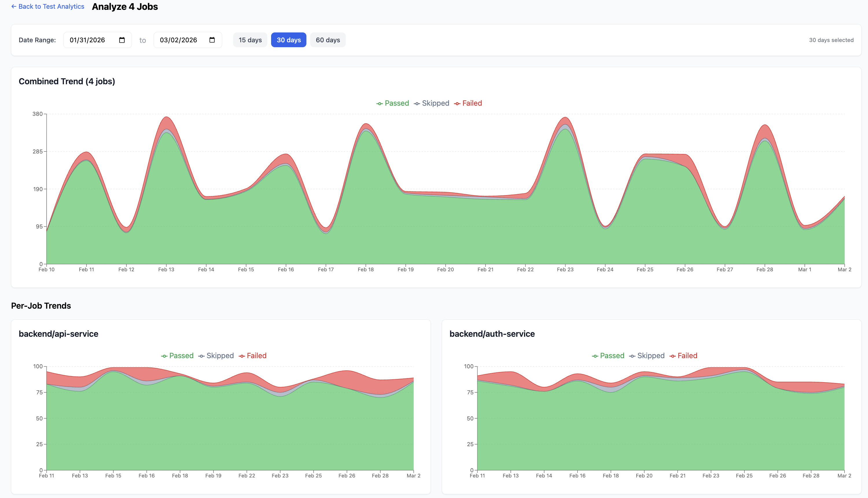This screenshot has height=498, width=868.
Task: Hide the Passed series on backend/api-service chart
Action: pyautogui.click(x=164, y=356)
